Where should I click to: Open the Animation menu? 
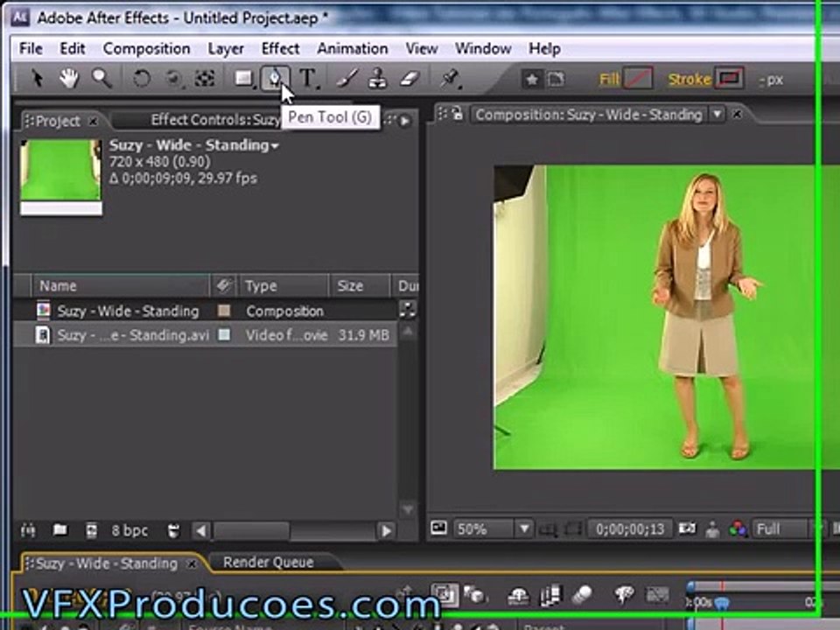[353, 49]
